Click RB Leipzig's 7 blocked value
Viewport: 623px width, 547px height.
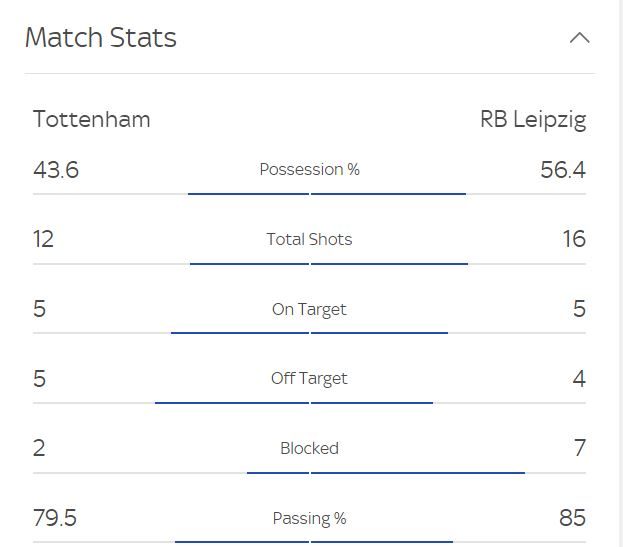click(580, 448)
